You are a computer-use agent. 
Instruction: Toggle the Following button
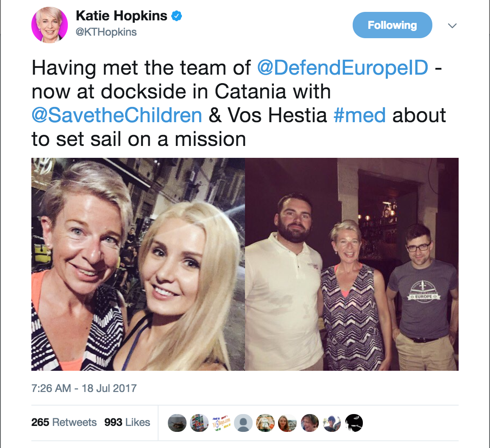pyautogui.click(x=392, y=25)
